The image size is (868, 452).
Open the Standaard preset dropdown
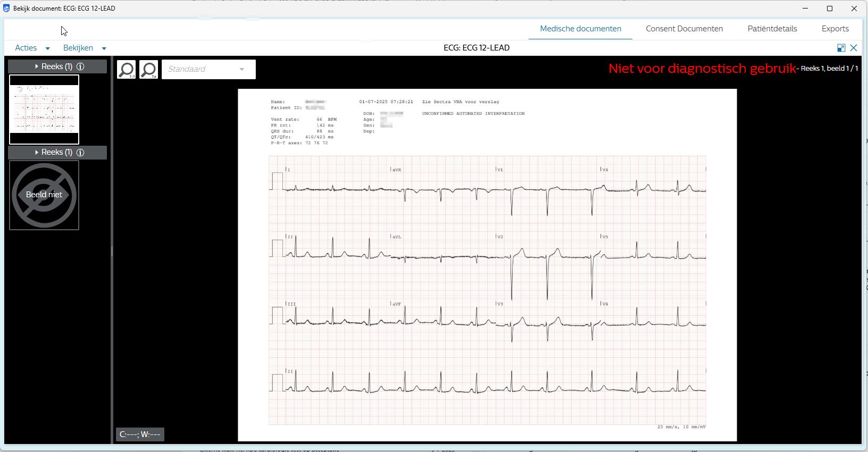coord(208,69)
